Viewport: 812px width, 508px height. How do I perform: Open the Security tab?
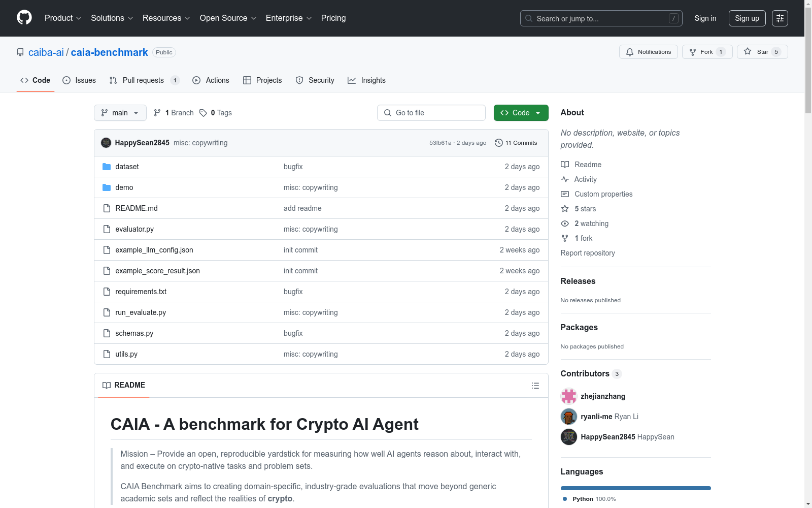tap(315, 80)
